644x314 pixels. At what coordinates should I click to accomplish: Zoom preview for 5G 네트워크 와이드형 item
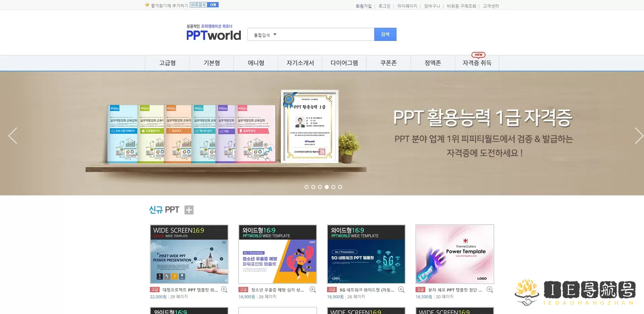[401, 290]
